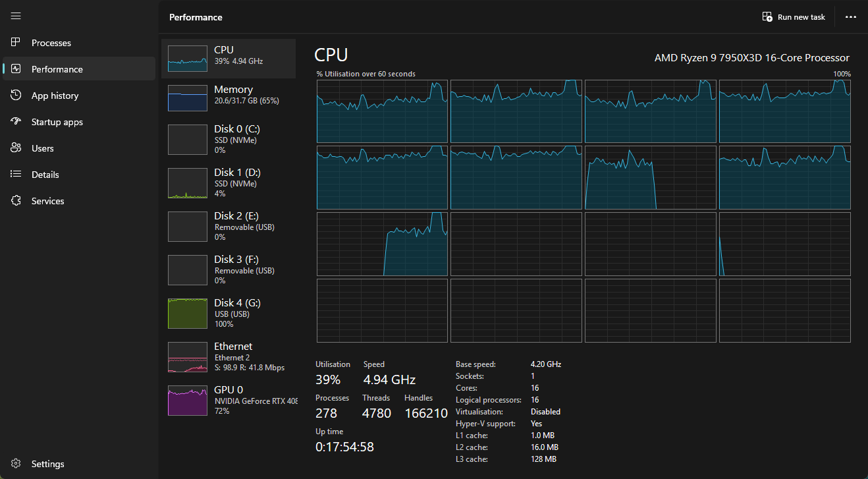Click the first CPU core utilisation graph
The image size is (868, 479).
click(x=382, y=111)
